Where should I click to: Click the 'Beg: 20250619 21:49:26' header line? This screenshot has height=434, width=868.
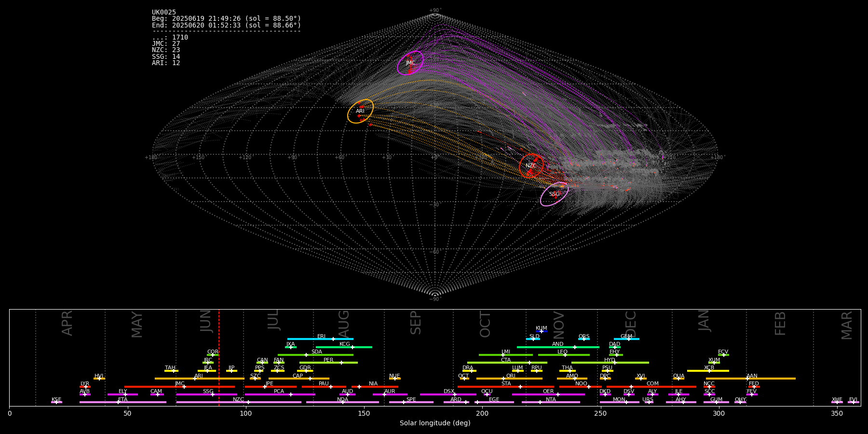pyautogui.click(x=226, y=19)
